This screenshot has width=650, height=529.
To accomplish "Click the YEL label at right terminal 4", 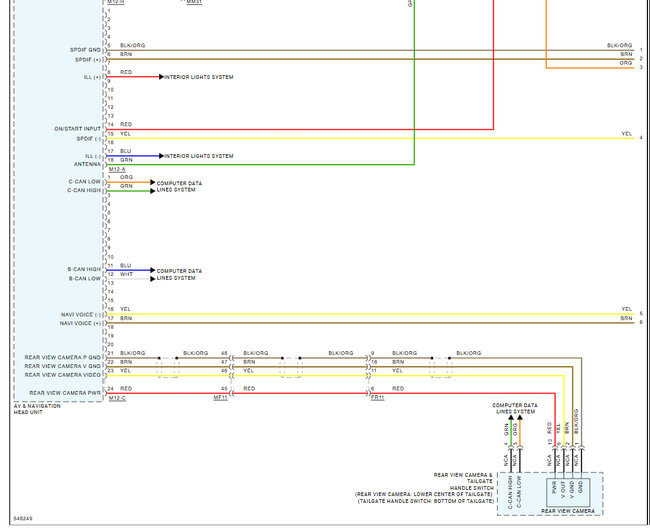I will (x=627, y=134).
